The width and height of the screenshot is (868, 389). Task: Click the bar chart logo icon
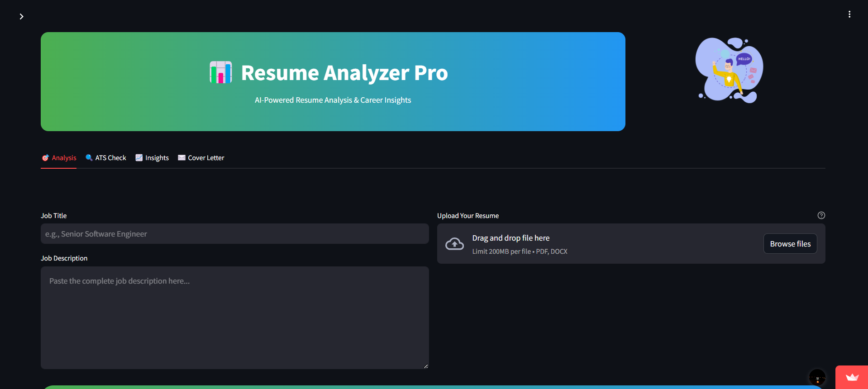click(x=221, y=72)
